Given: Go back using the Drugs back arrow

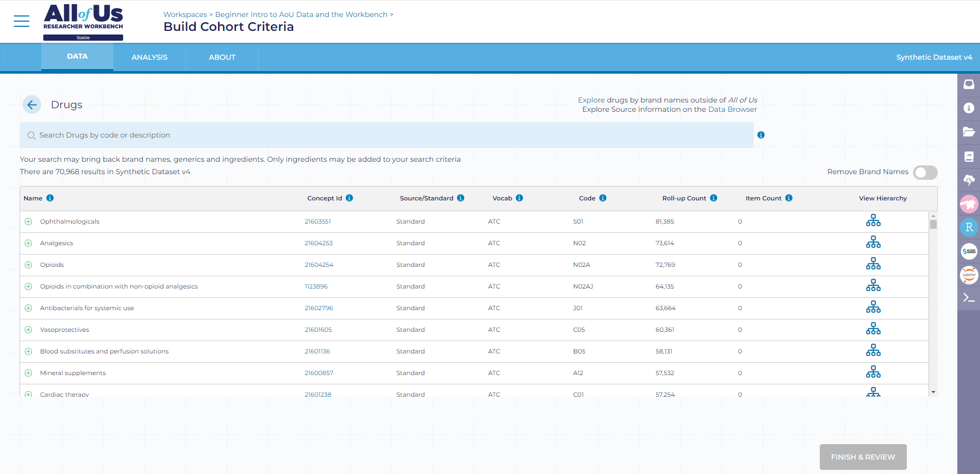Looking at the screenshot, I should coord(32,105).
